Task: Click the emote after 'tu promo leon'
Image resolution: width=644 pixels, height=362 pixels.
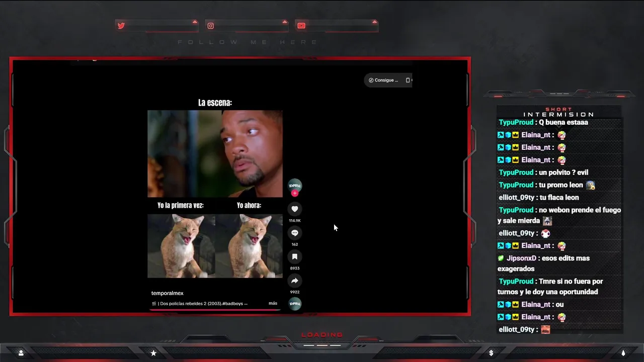Action: (591, 185)
